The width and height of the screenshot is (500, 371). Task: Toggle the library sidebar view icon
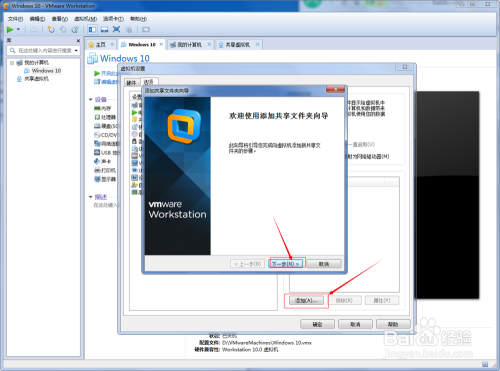(x=92, y=30)
